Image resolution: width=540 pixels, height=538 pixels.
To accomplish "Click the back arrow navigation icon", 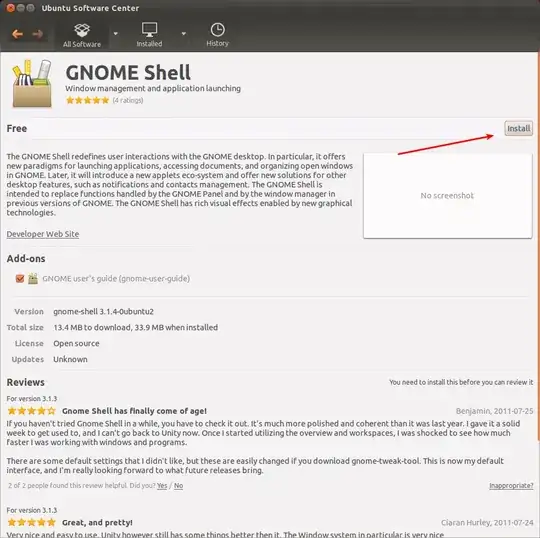I will 17,34.
